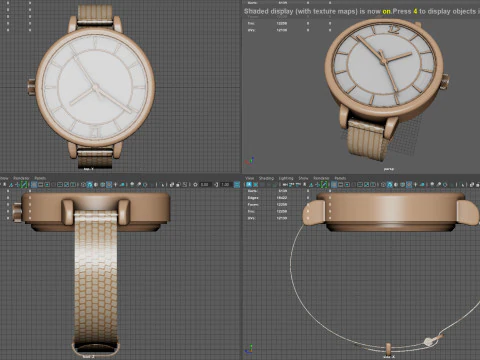Toggle Resolution Gate in right panel toolbar
Screen dimensions: 480x360
(x=347, y=184)
